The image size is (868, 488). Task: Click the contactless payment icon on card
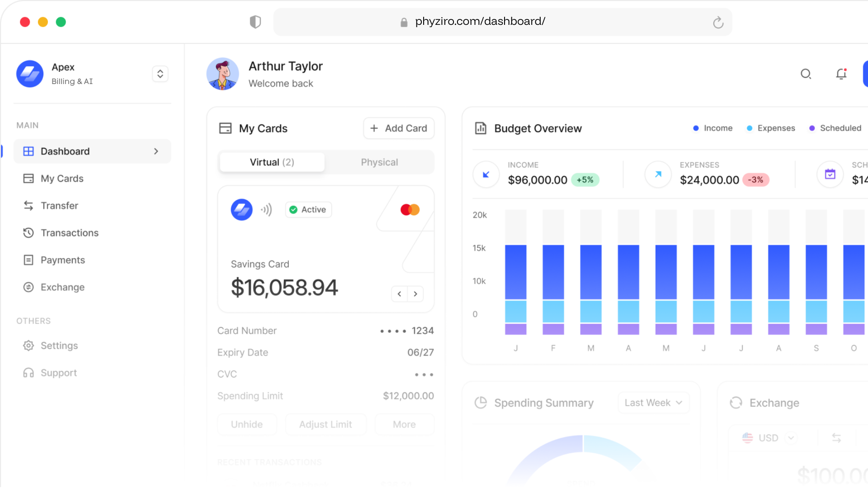coord(266,210)
